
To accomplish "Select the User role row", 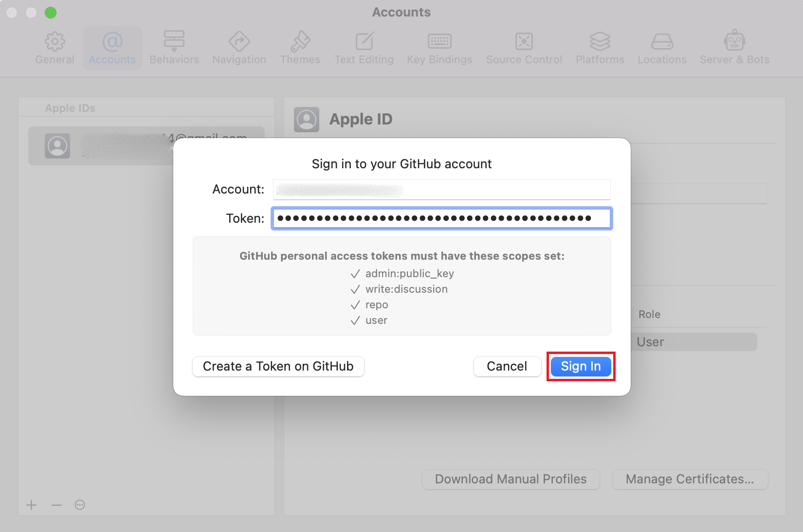I will (694, 342).
